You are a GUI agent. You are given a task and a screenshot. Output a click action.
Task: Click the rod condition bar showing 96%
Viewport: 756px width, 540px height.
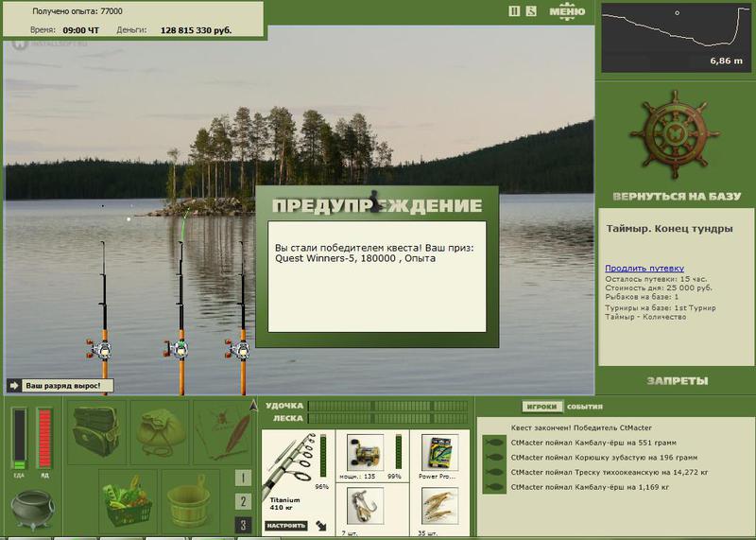point(323,455)
